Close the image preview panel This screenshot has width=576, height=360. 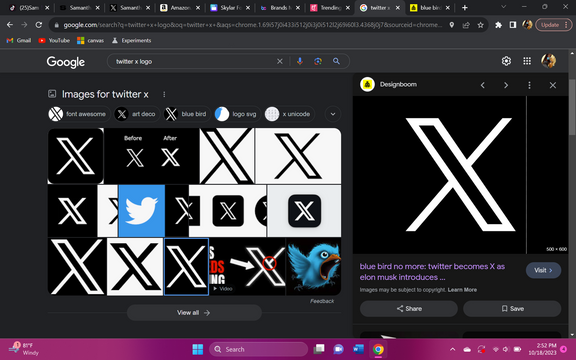pos(552,85)
